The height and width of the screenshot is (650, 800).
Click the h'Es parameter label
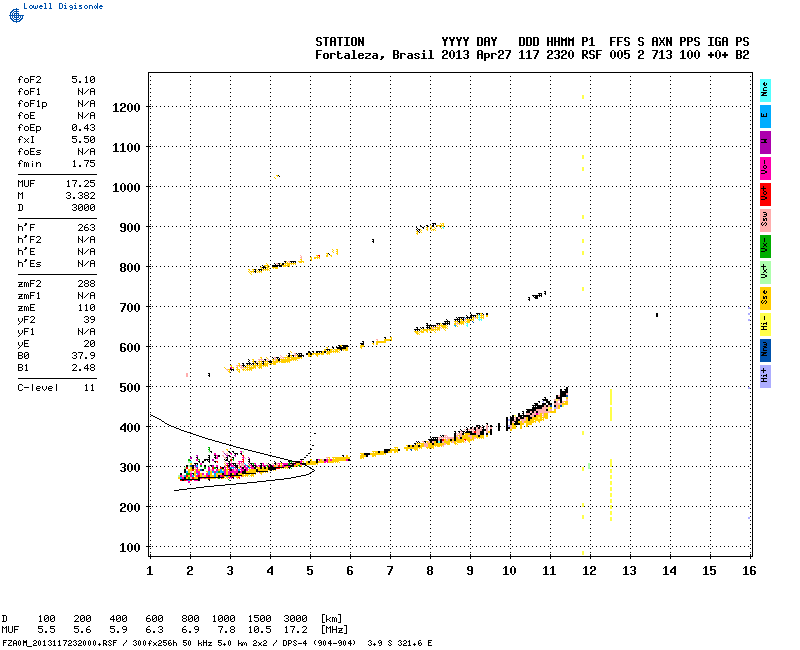coord(29,264)
